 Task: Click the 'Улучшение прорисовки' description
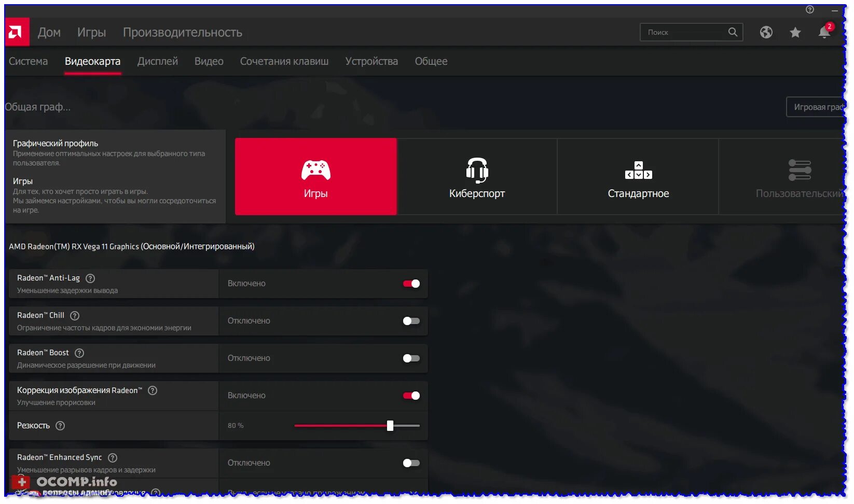[56, 403]
